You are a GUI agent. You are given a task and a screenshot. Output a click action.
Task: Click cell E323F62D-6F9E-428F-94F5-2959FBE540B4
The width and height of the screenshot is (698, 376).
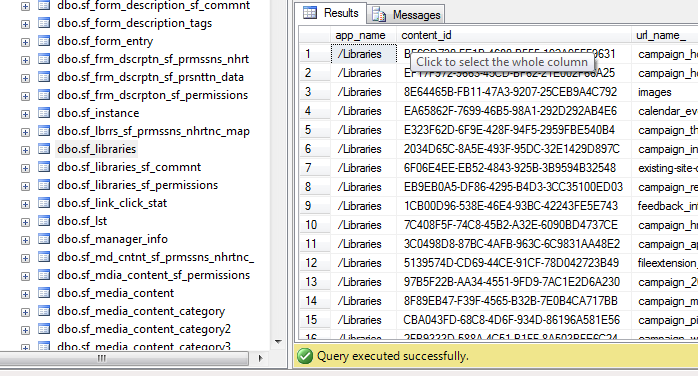(x=514, y=130)
